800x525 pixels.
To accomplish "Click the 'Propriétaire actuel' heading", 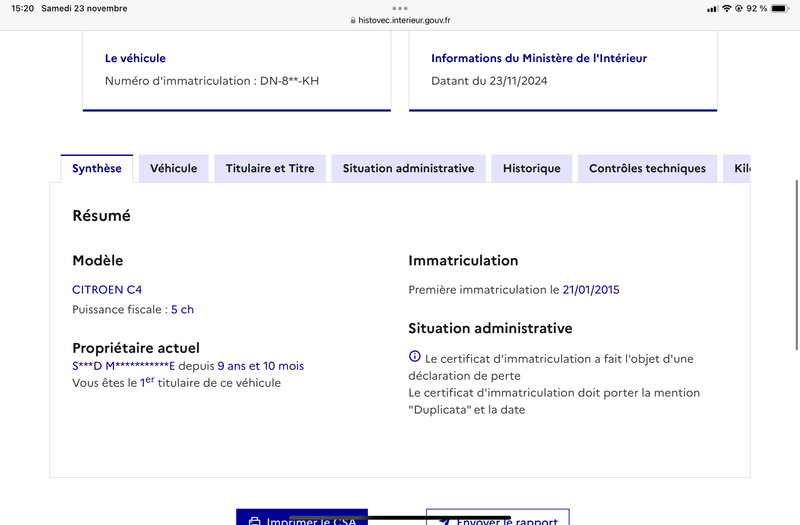I will (x=136, y=348).
